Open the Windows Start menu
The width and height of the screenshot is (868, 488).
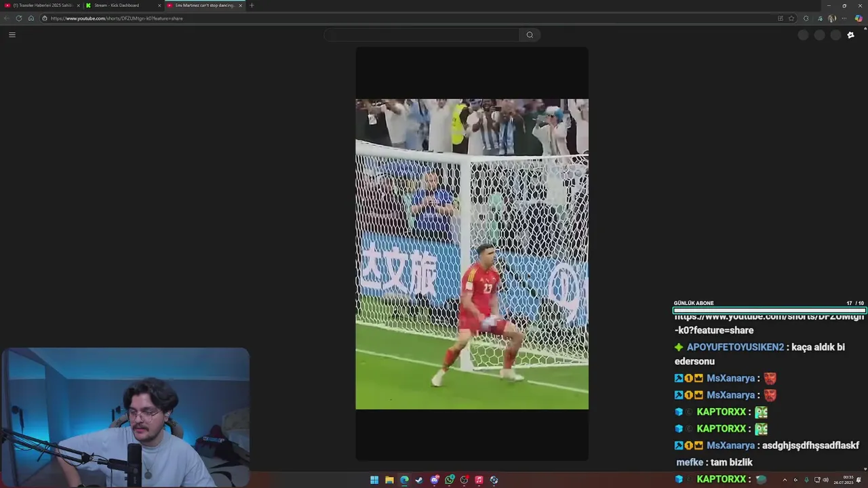(x=374, y=480)
